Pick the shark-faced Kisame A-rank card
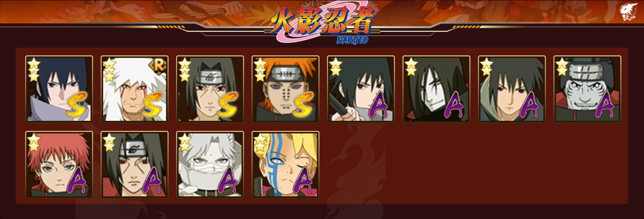 587,89
